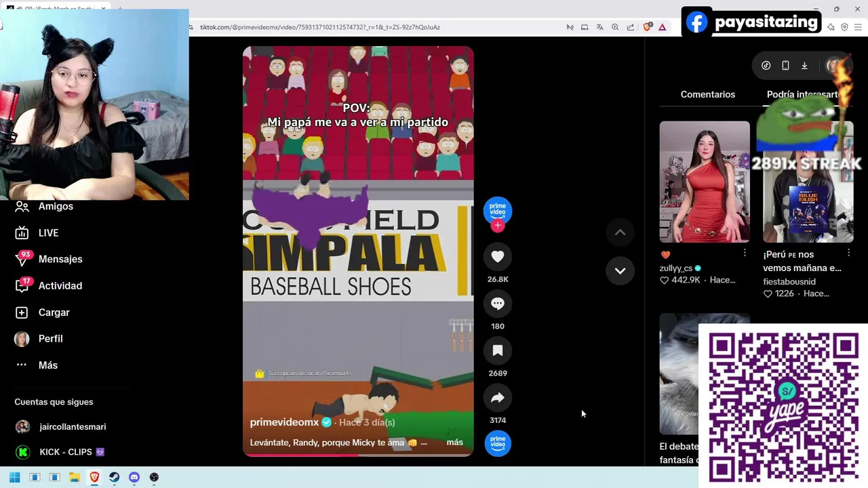Open the Prime Video sound disc below share
Screen dimensions: 868x488
tap(498, 443)
